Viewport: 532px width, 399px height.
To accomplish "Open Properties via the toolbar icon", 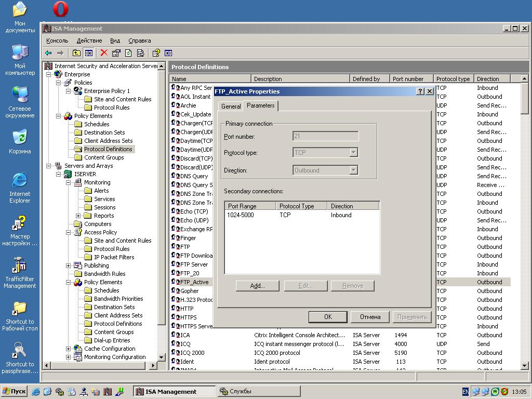I will click(116, 53).
